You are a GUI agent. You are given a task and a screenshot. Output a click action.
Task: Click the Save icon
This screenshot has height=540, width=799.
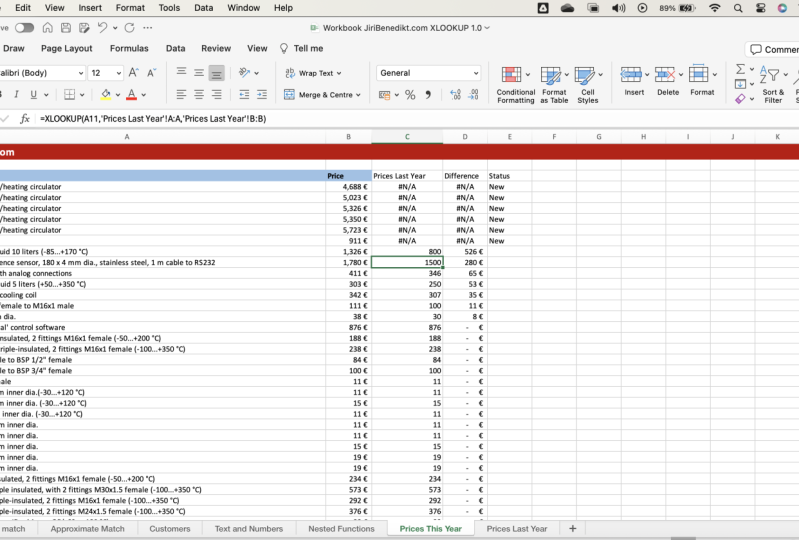[x=66, y=28]
